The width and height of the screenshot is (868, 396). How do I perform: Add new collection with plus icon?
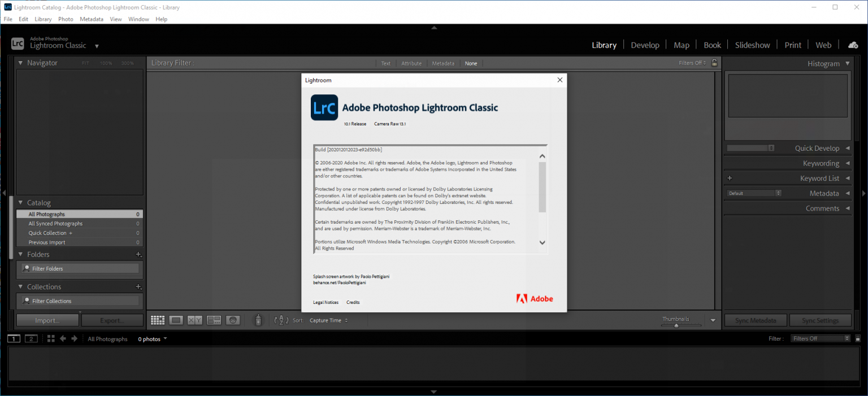click(138, 287)
